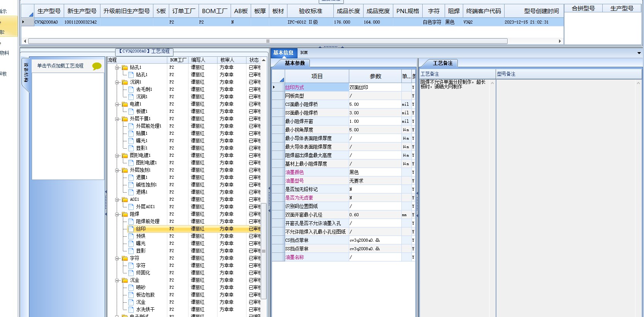This screenshot has width=644, height=317.
Task: Click folder icon of 外层蚀刻1 node
Action: pos(125,170)
